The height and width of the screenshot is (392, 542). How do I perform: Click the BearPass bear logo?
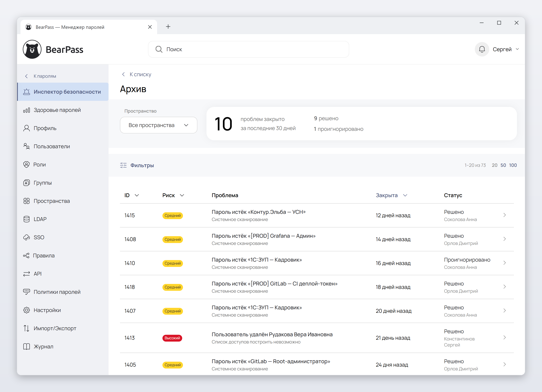(32, 49)
